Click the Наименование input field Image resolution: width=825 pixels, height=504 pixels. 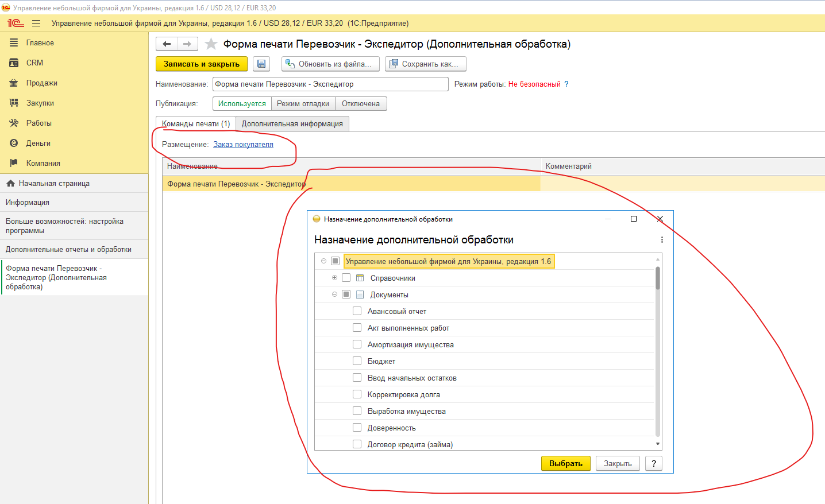[330, 84]
